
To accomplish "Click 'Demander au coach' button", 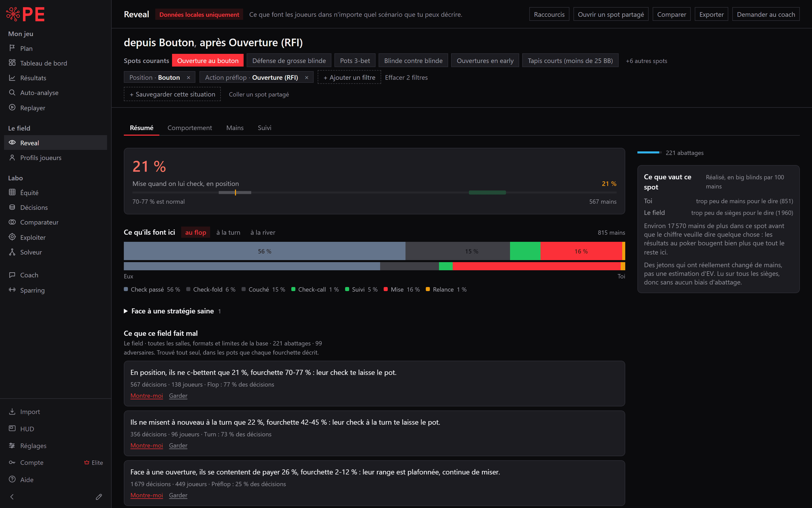I will tap(766, 14).
